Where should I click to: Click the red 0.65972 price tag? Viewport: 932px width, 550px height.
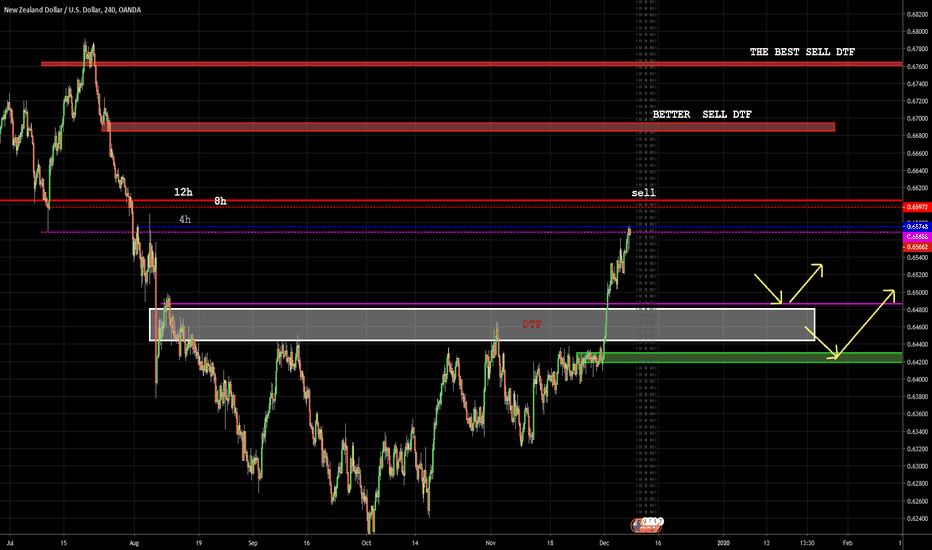coord(916,206)
